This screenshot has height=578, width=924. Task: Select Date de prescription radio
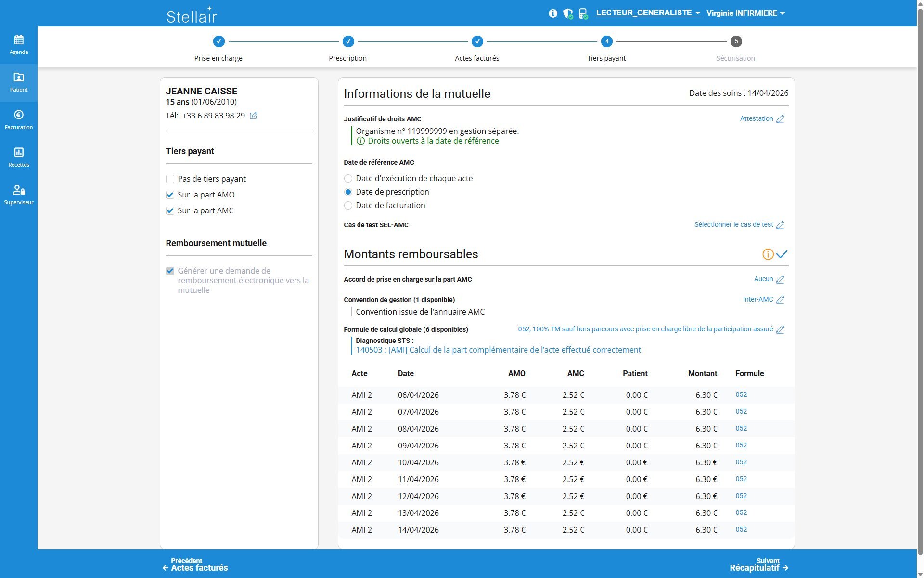point(348,192)
